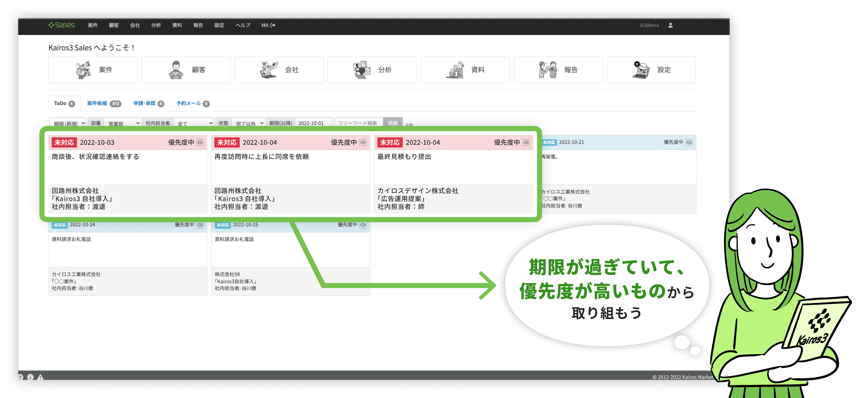Viewport: 868px width, 398px height.
Task: Click the ToDo tab count badge 6
Action: [72, 104]
